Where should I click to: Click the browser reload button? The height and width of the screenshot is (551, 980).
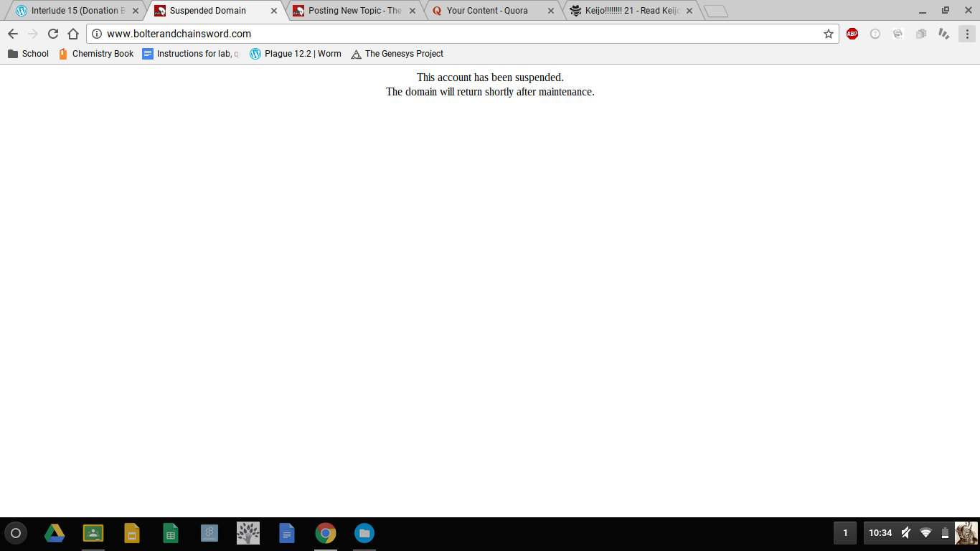[x=52, y=34]
